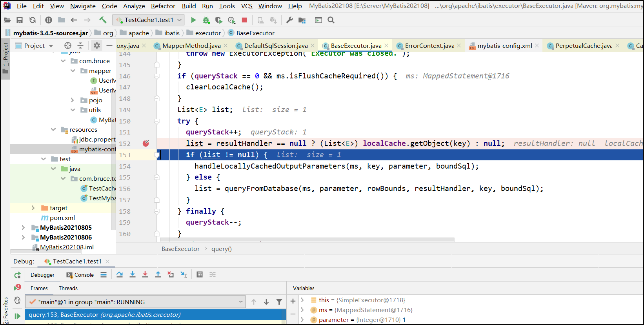Click Filter frames funnel icon
Screen dimensions: 644x325
pos(279,302)
